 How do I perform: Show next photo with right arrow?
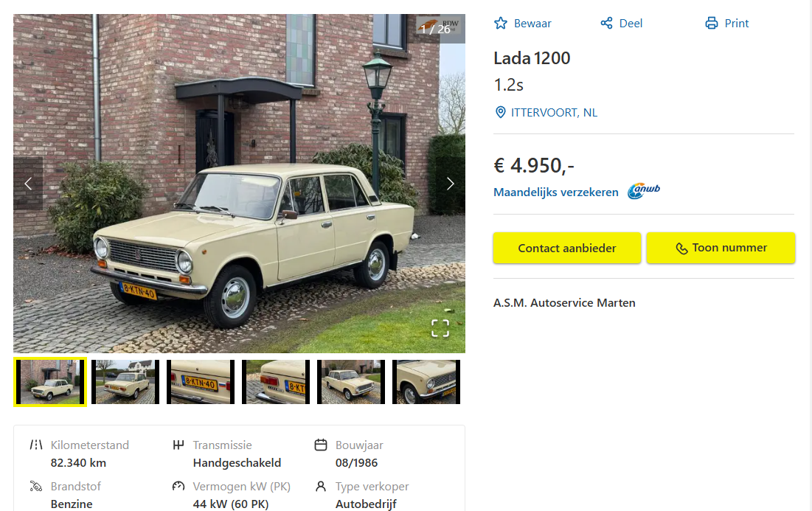450,184
